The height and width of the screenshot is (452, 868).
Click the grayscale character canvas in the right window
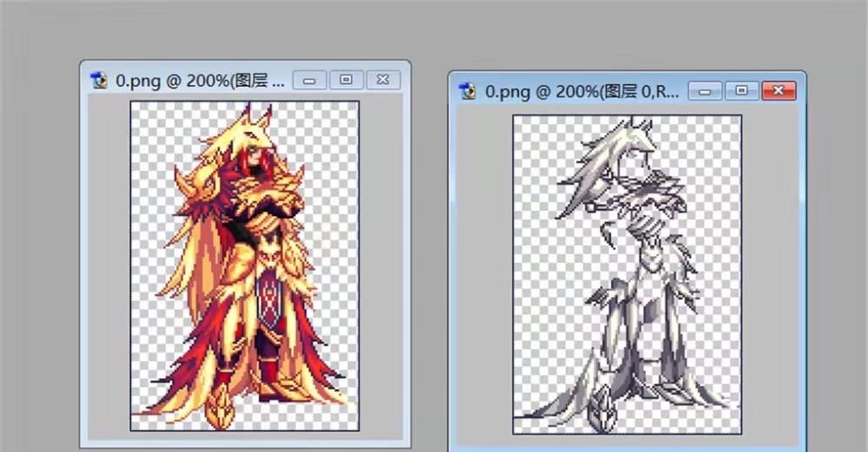(628, 274)
